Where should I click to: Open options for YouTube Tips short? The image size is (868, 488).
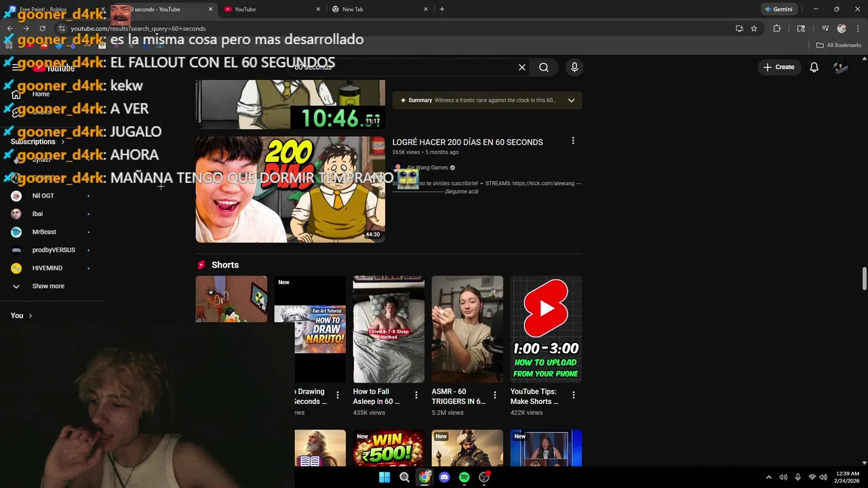574,395
